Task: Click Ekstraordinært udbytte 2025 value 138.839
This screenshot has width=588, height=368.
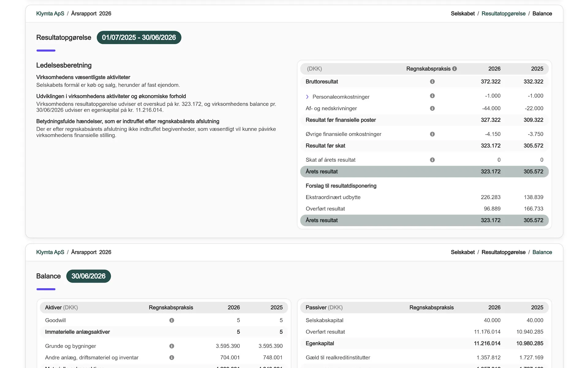Action: tap(533, 197)
